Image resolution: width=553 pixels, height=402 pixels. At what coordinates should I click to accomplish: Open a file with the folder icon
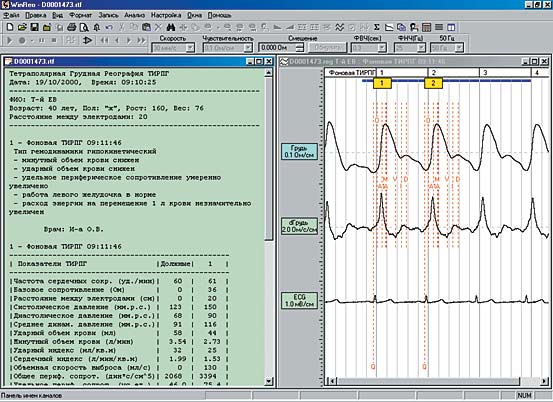pos(22,27)
